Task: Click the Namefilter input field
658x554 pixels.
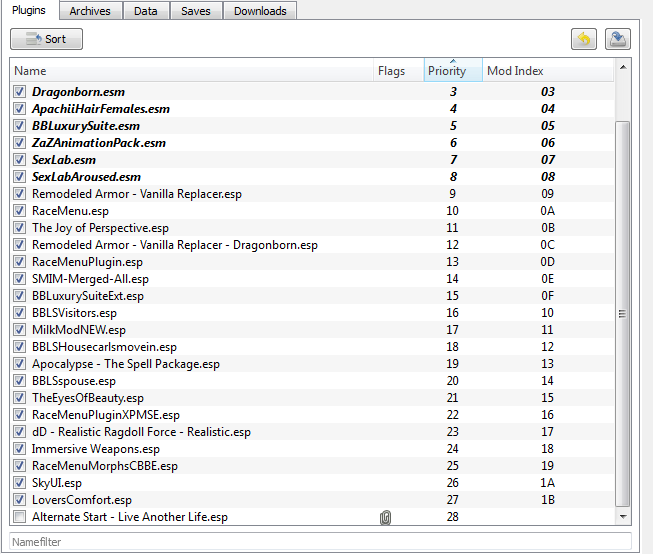Action: 320,542
